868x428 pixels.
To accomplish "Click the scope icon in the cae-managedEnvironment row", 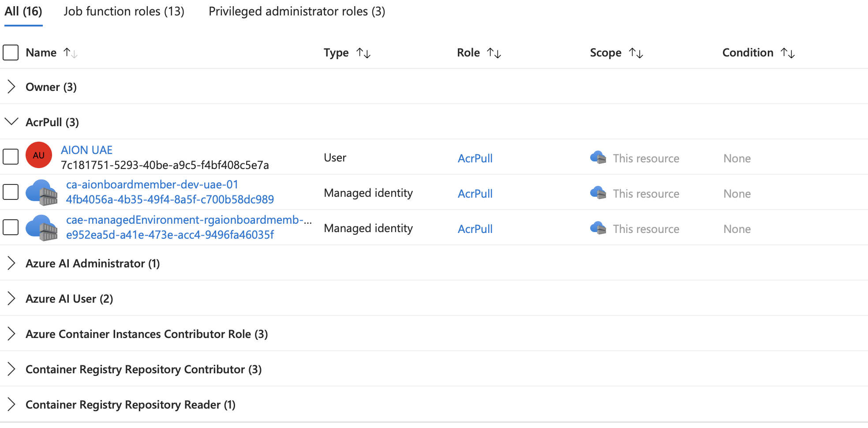I will pos(598,229).
